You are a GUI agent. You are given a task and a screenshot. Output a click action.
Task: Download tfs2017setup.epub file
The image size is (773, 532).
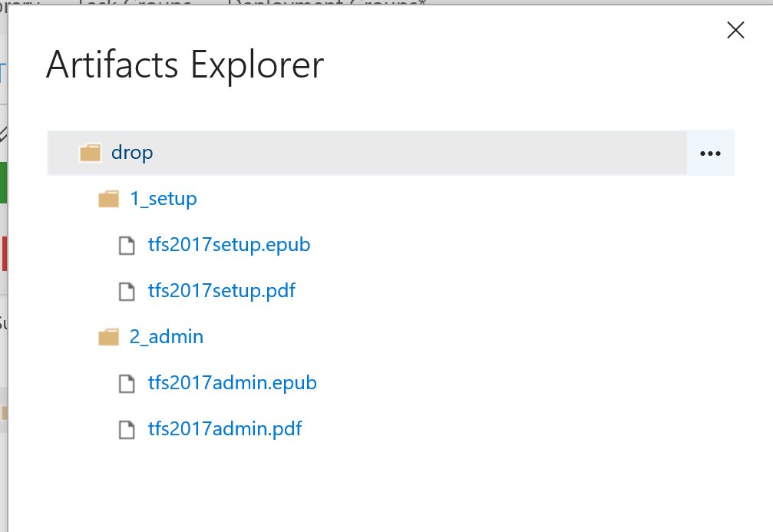[x=230, y=245]
